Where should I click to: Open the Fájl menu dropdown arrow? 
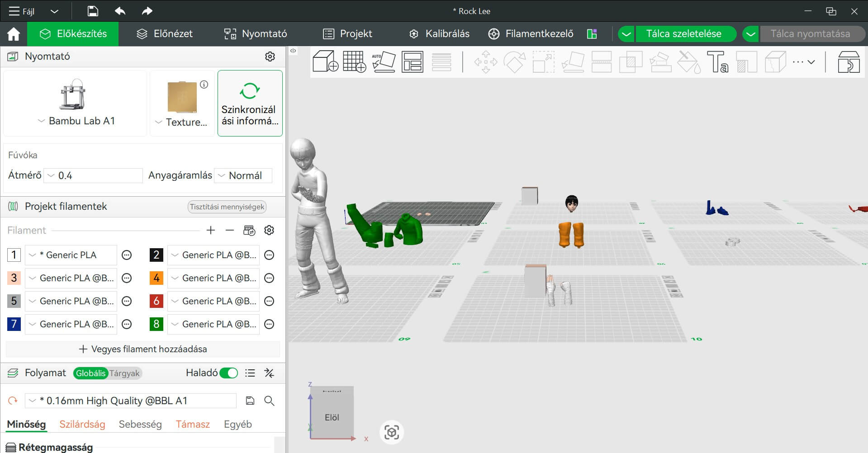click(54, 11)
